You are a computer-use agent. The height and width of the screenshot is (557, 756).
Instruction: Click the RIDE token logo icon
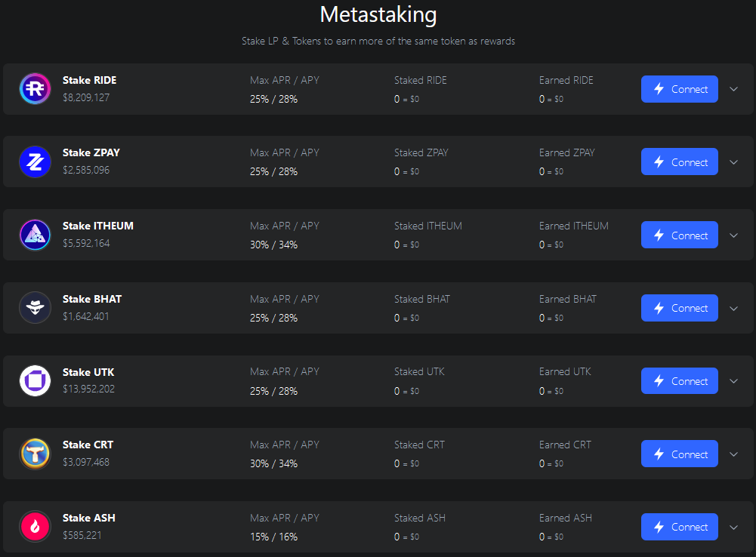click(35, 89)
